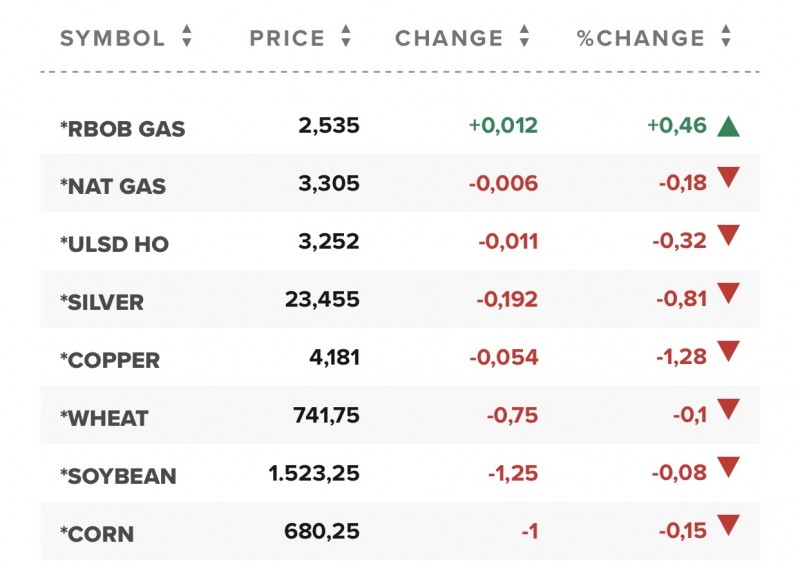Click the red down arrow for ULSD HO

[728, 237]
